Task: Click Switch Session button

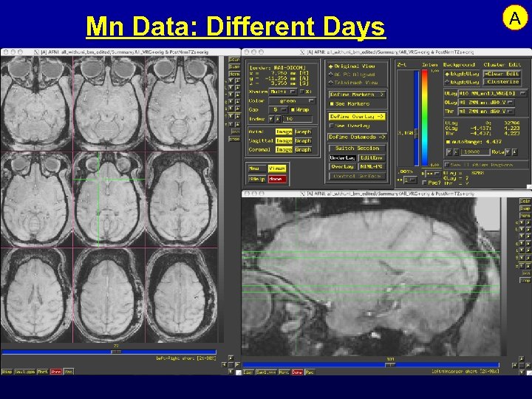Action: pyautogui.click(x=357, y=149)
